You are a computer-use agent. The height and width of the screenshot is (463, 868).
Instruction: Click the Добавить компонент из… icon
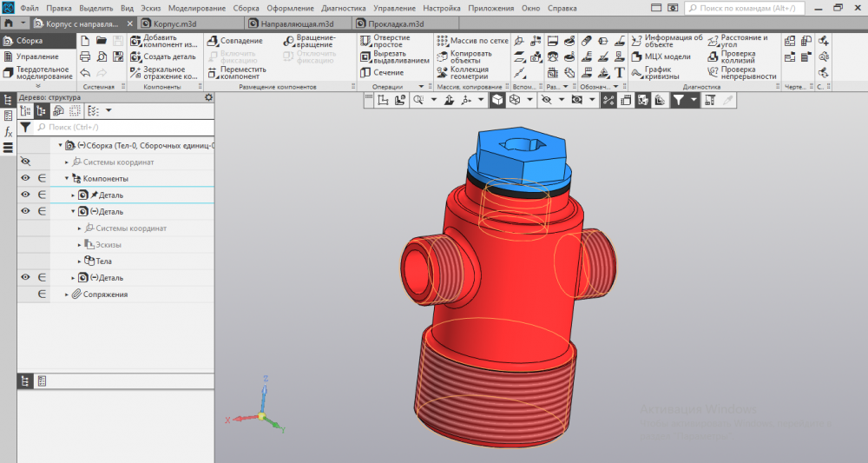click(x=136, y=41)
